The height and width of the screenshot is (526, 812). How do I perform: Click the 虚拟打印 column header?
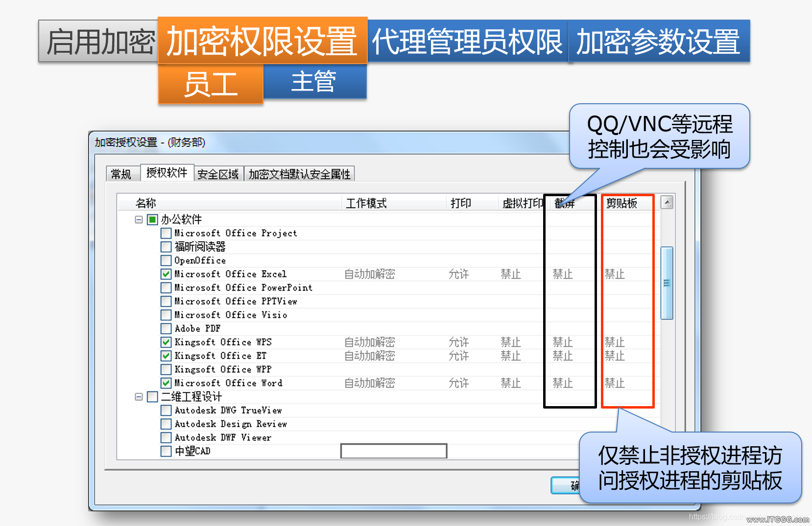tap(523, 203)
